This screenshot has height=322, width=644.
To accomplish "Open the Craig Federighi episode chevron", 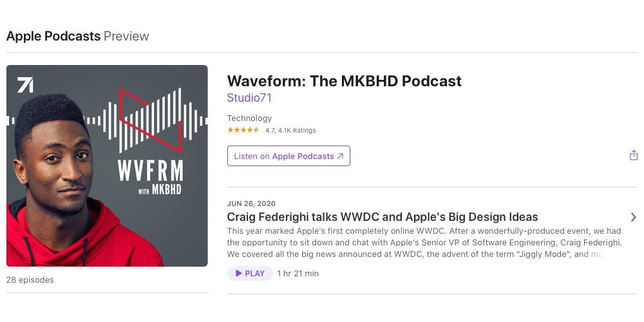I will tap(633, 217).
